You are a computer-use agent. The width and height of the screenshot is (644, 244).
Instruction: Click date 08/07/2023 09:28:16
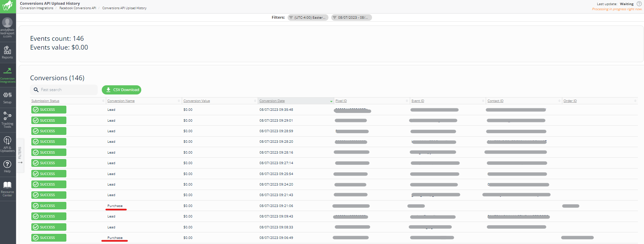(276, 153)
